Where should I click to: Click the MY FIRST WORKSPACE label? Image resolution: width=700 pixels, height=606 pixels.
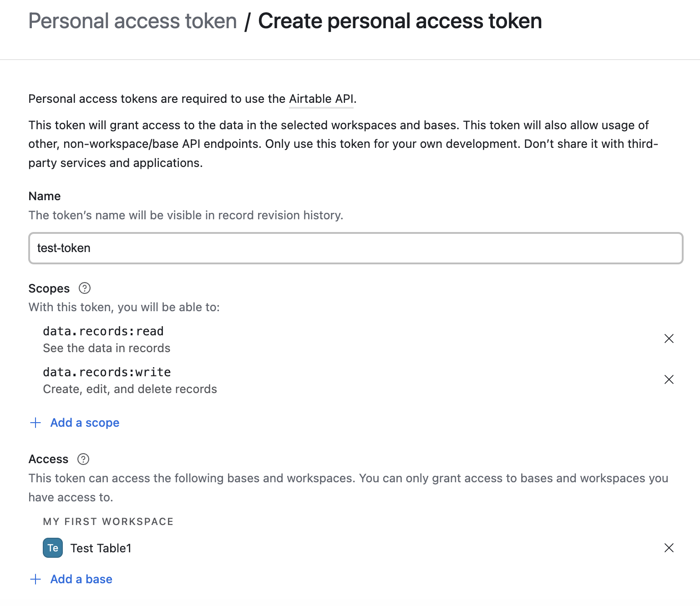pyautogui.click(x=108, y=521)
